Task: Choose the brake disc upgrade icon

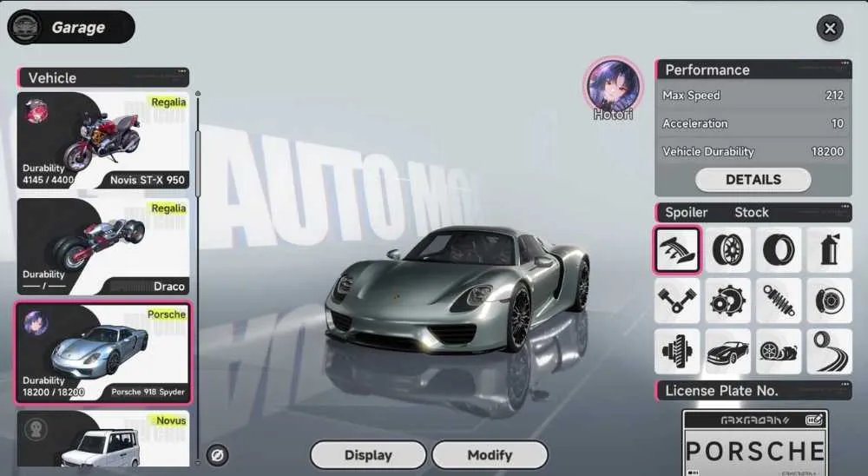Action: [x=829, y=301]
